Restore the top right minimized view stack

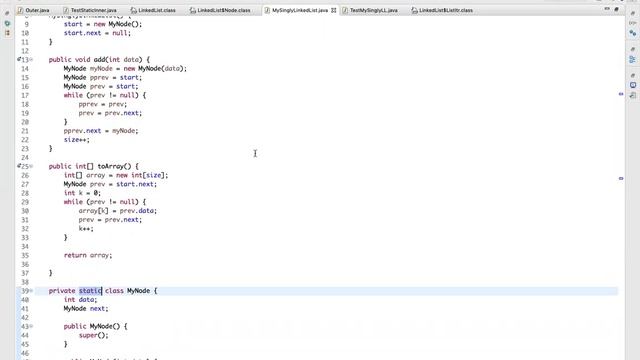click(633, 14)
